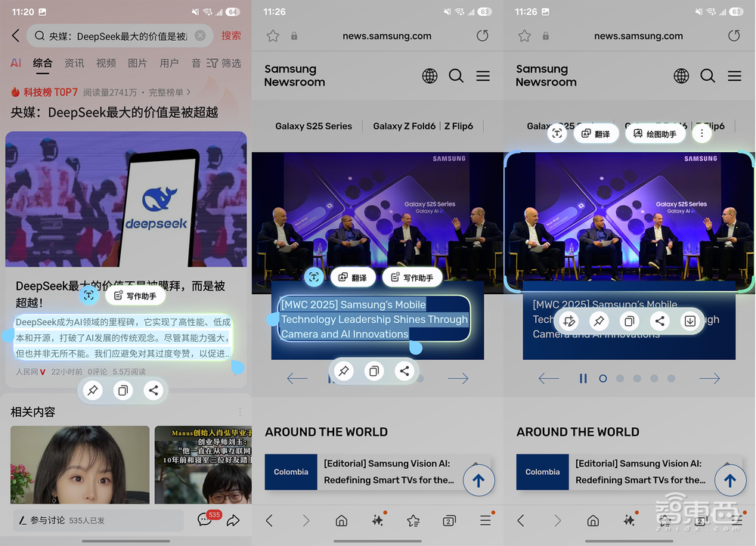Tap the back arrow beside the DeepSeek search box
Screen dimensions: 756x546
coord(15,36)
